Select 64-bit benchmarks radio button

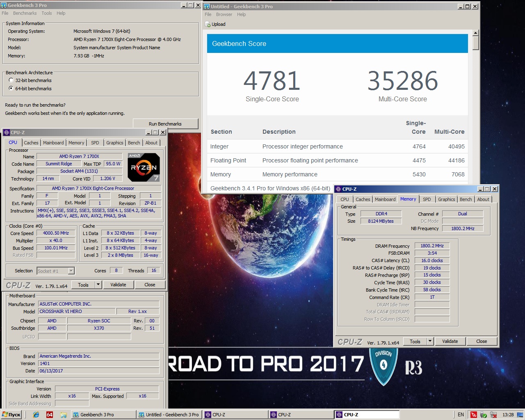coord(11,88)
